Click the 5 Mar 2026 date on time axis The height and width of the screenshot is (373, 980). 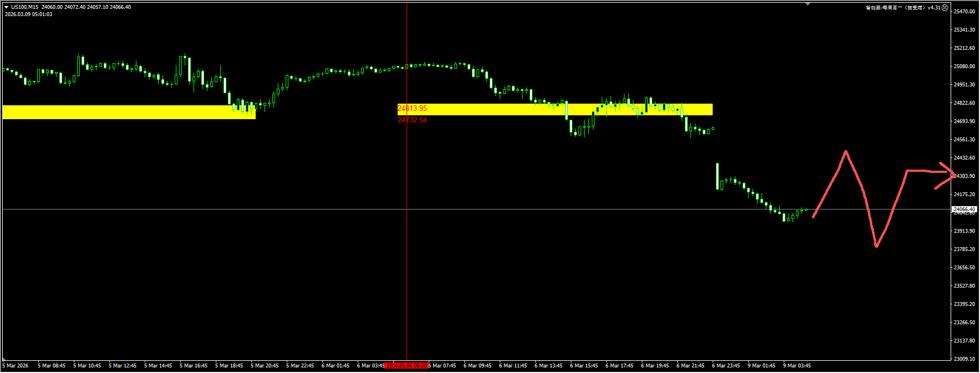(16, 366)
